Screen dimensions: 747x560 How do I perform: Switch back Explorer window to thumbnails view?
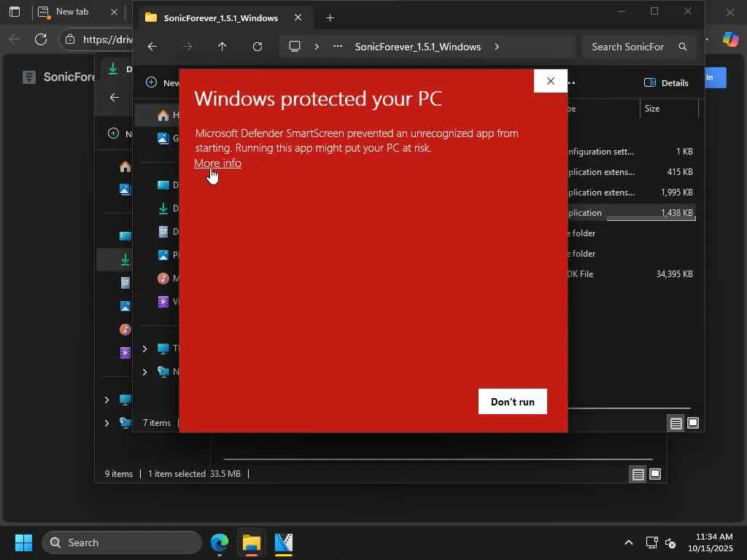655,474
